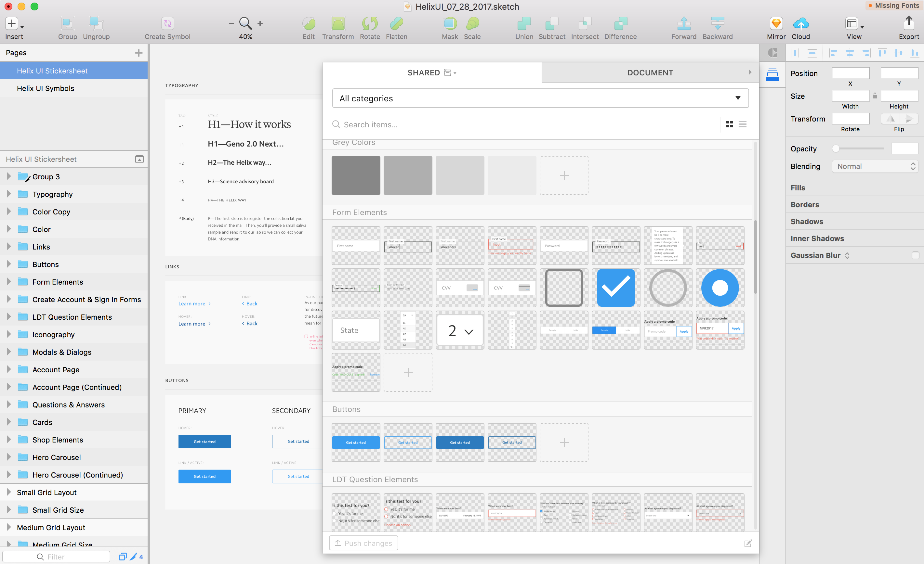Select the filled blue radio symbol
The width and height of the screenshot is (924, 564).
pos(719,288)
